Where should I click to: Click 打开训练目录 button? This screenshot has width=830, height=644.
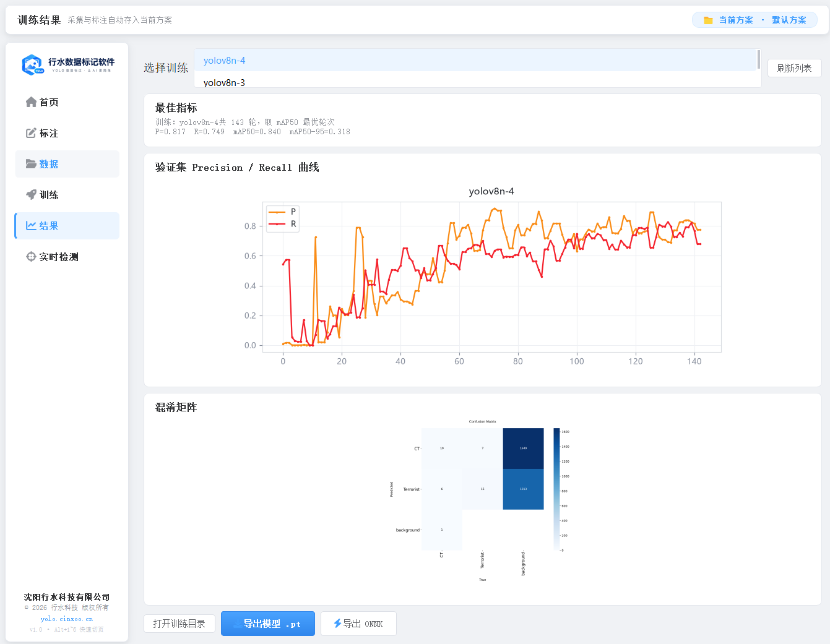tap(179, 624)
